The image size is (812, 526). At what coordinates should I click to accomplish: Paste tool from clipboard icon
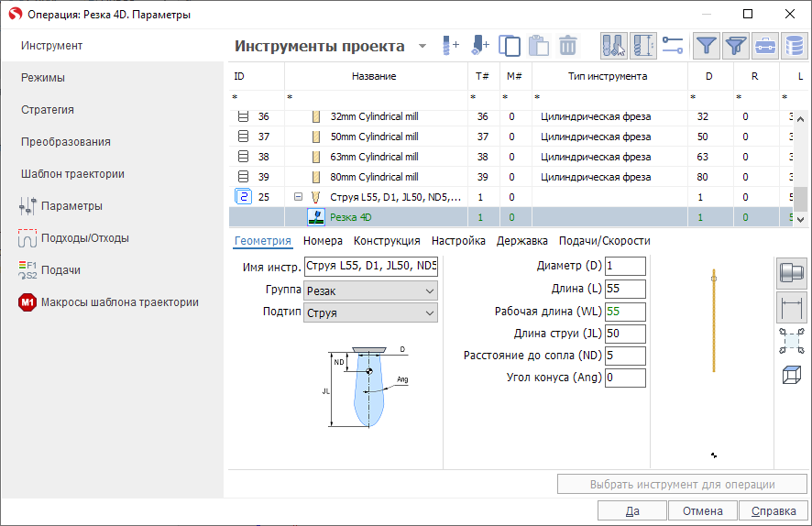click(539, 46)
